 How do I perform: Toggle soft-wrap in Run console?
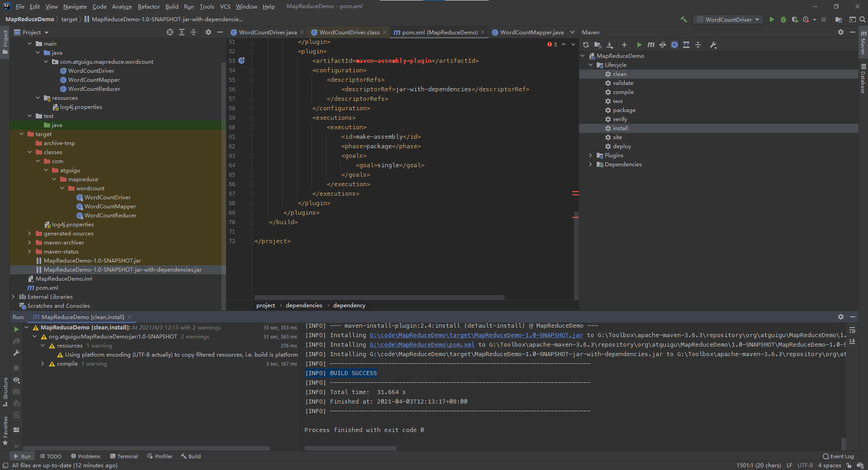point(852,330)
